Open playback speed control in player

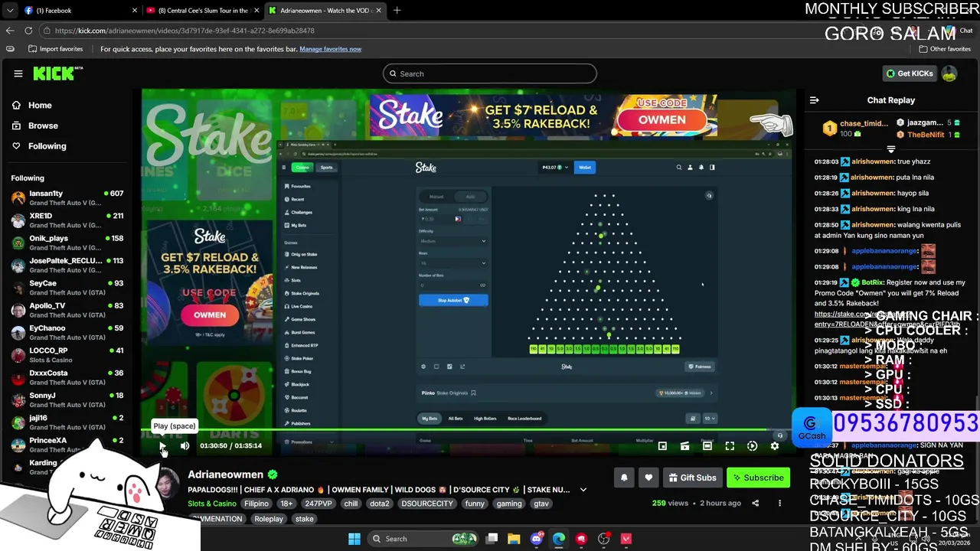tap(752, 445)
